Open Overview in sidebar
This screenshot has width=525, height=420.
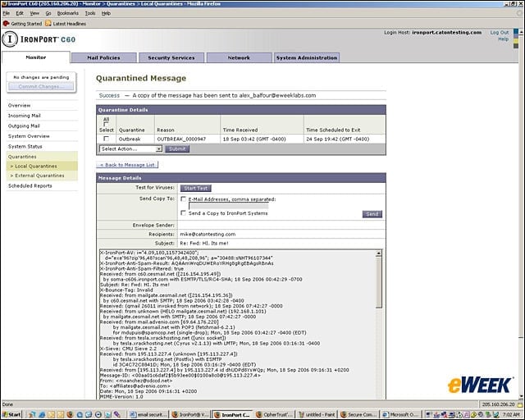click(19, 105)
